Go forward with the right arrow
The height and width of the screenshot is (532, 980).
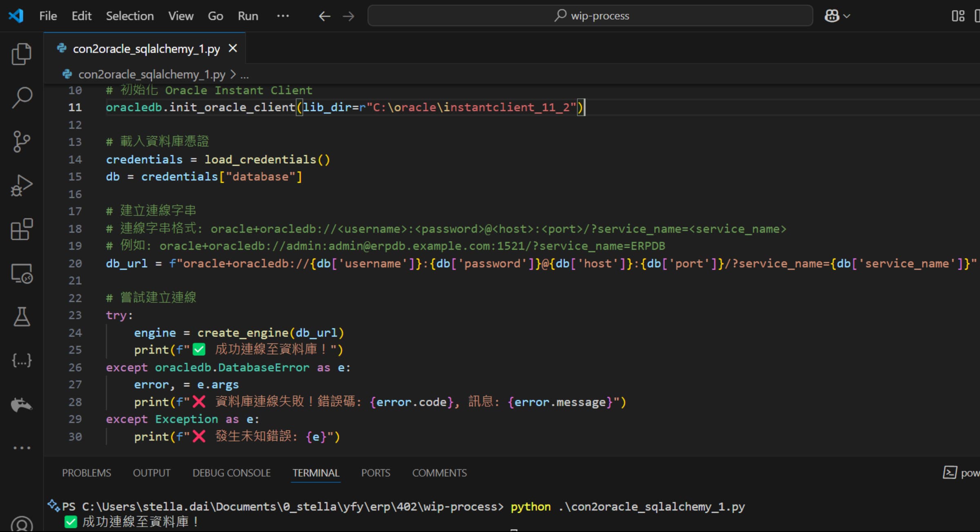[x=348, y=16]
